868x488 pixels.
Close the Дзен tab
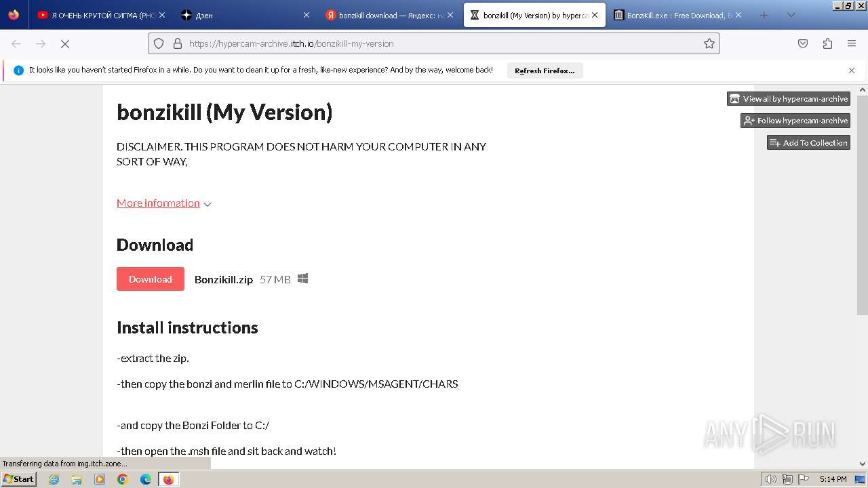point(306,15)
